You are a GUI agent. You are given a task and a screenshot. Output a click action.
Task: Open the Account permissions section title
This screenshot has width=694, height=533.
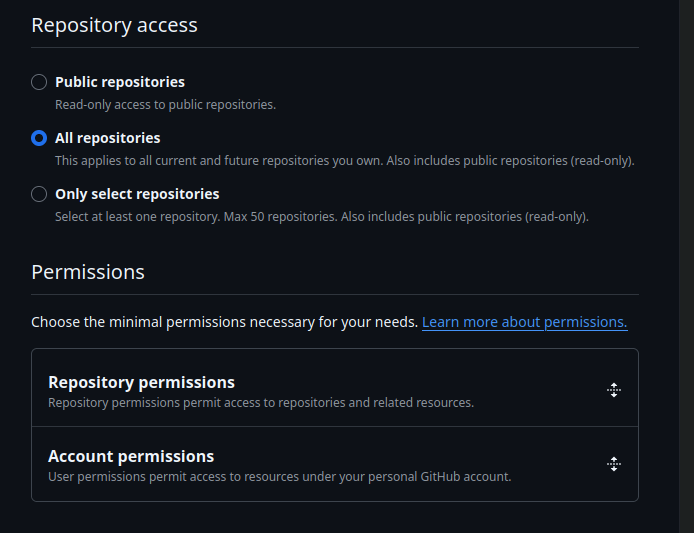tap(131, 456)
